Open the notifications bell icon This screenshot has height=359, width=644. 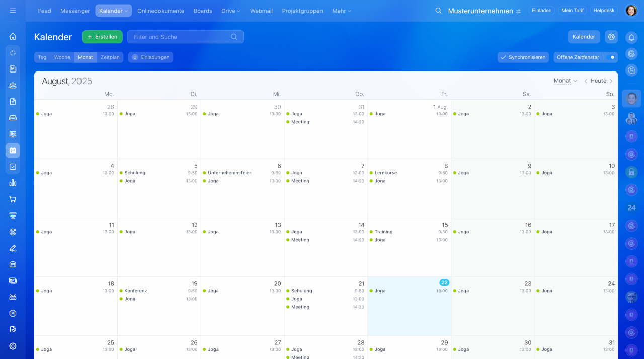(631, 37)
